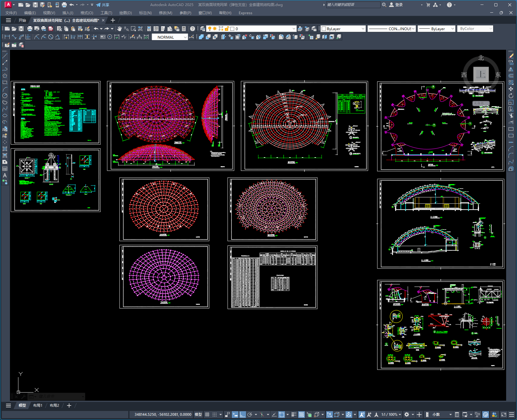
Task: Switch to the 开始 start tab
Action: (x=22, y=20)
